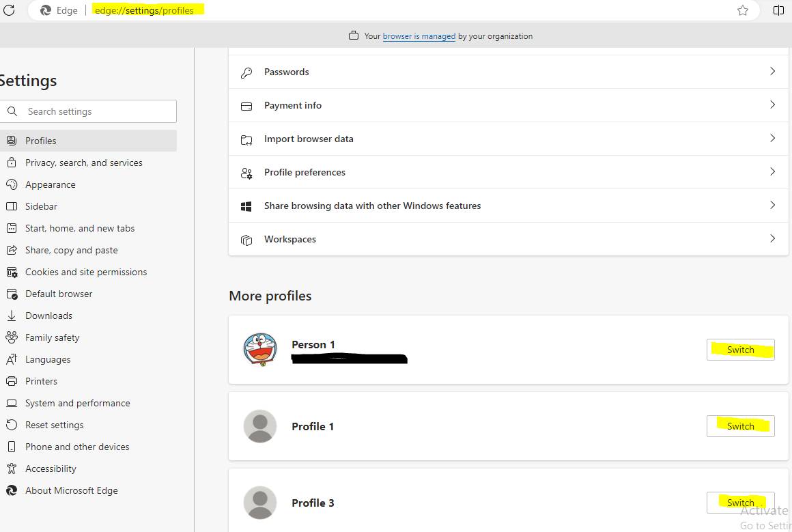The width and height of the screenshot is (792, 532).
Task: Go to Appearance settings
Action: (x=88, y=184)
